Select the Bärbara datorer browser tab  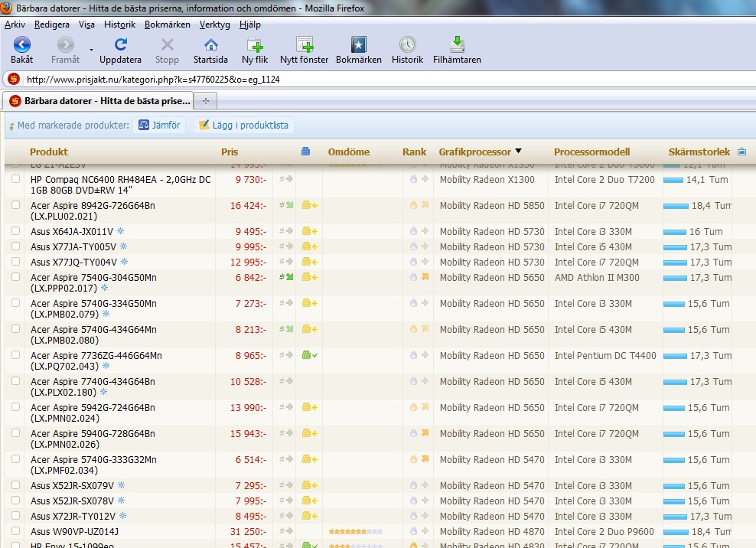point(99,101)
